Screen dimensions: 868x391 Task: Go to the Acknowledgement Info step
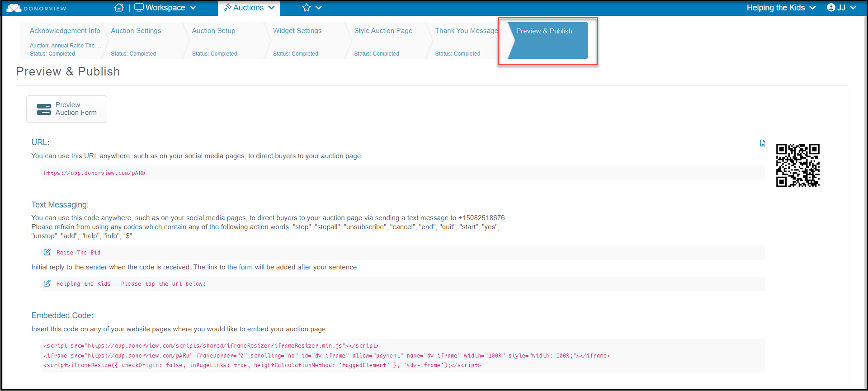65,31
